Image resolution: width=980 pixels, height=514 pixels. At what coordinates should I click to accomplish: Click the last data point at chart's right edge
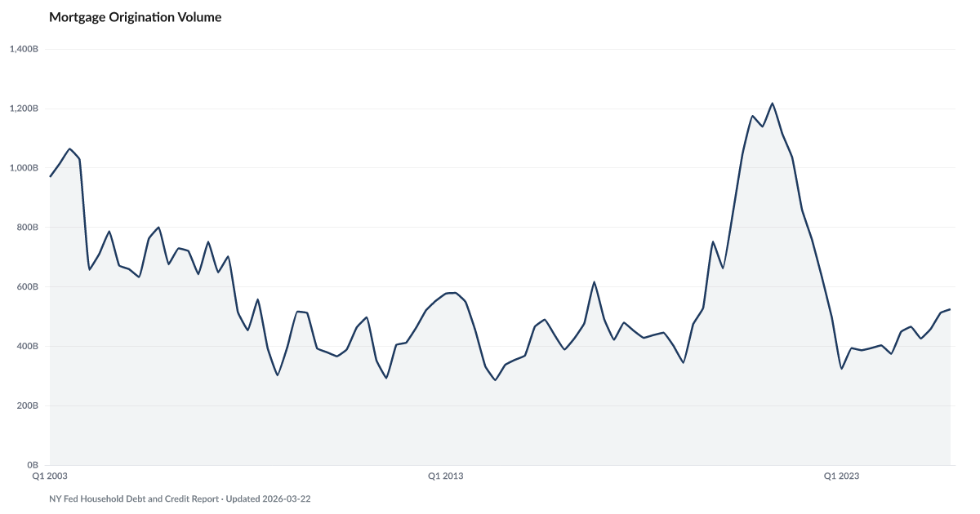(950, 309)
